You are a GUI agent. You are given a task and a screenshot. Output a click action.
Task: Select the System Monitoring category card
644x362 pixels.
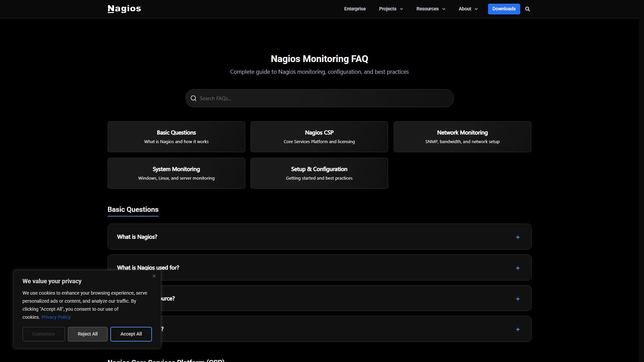(x=176, y=173)
